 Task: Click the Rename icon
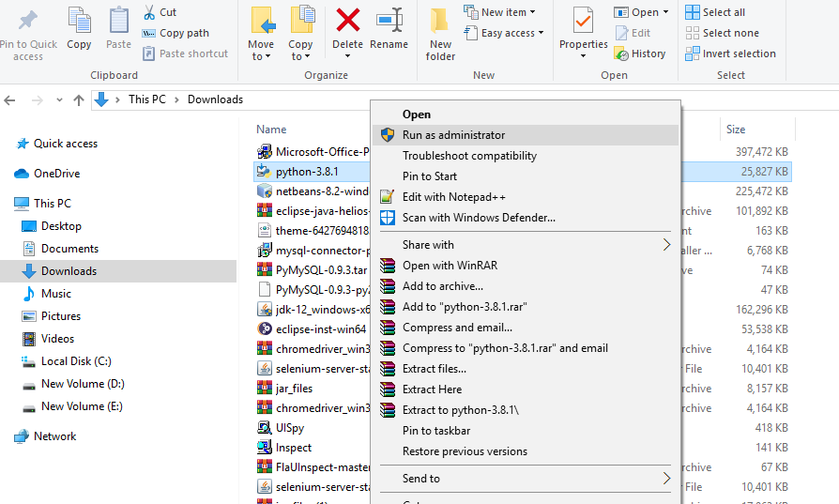click(x=389, y=21)
